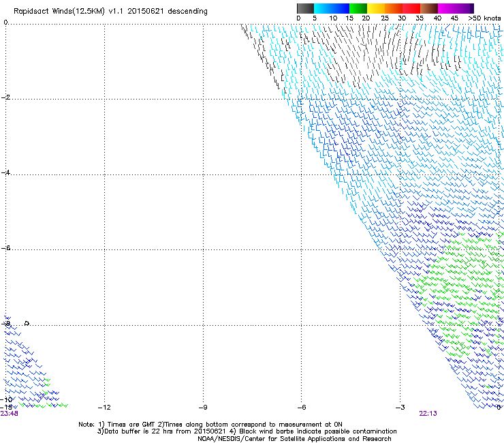Select the legend label "35"

[x=420, y=18]
